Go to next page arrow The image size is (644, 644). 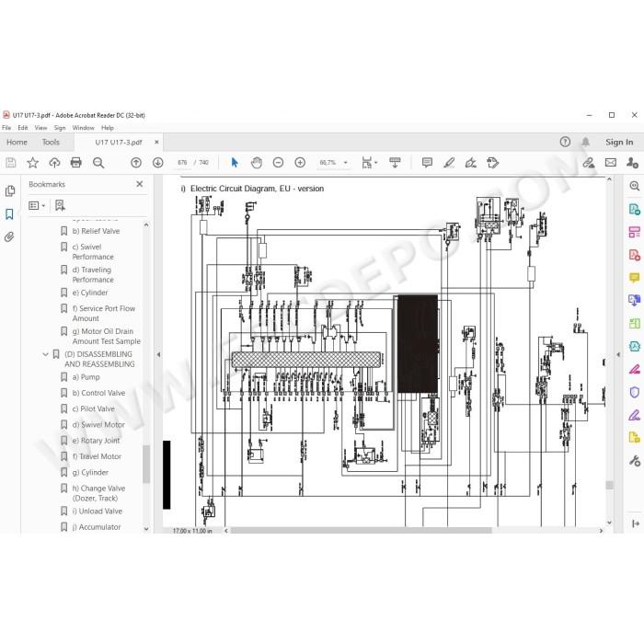coord(157,163)
